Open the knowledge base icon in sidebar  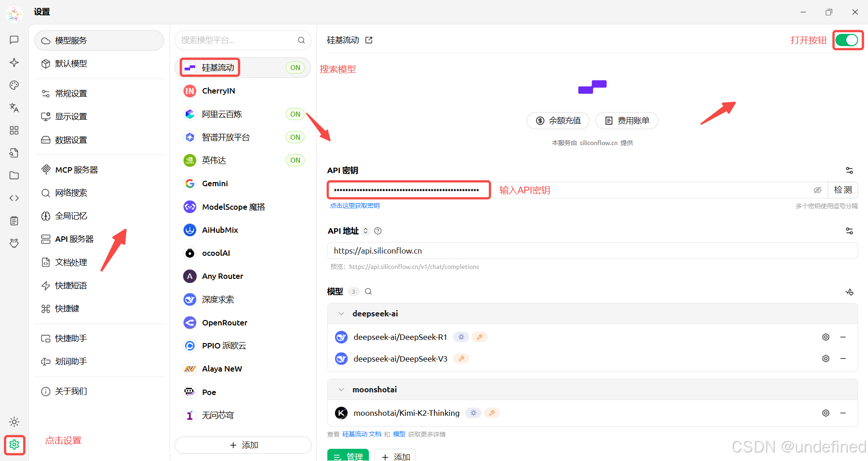tap(14, 153)
